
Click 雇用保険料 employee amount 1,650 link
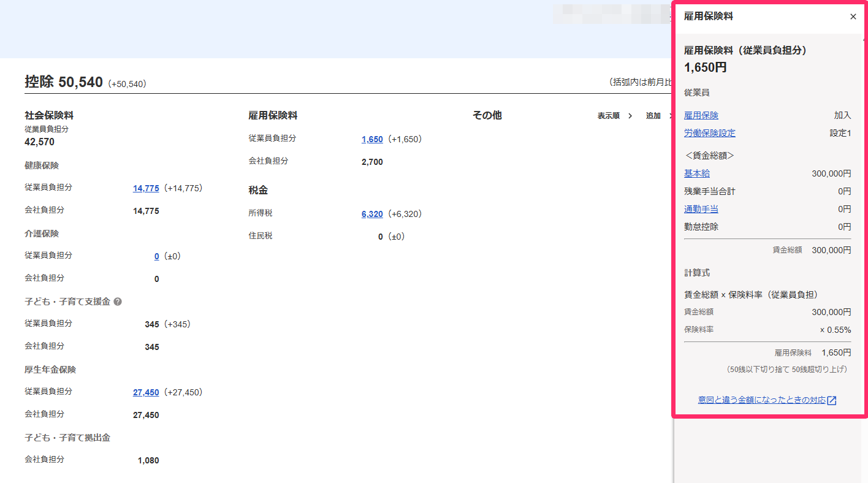click(372, 139)
